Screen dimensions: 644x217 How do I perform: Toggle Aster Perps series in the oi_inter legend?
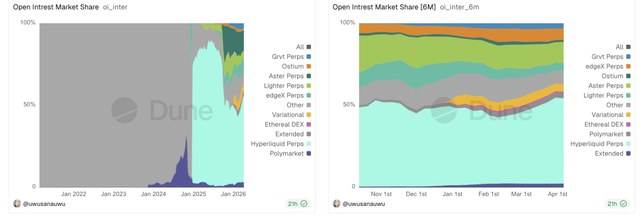286,76
